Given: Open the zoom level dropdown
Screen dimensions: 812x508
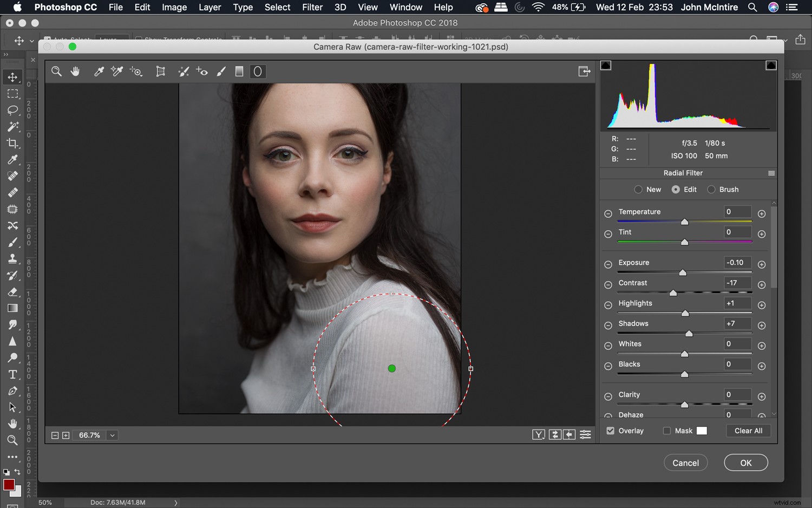Looking at the screenshot, I should point(112,435).
